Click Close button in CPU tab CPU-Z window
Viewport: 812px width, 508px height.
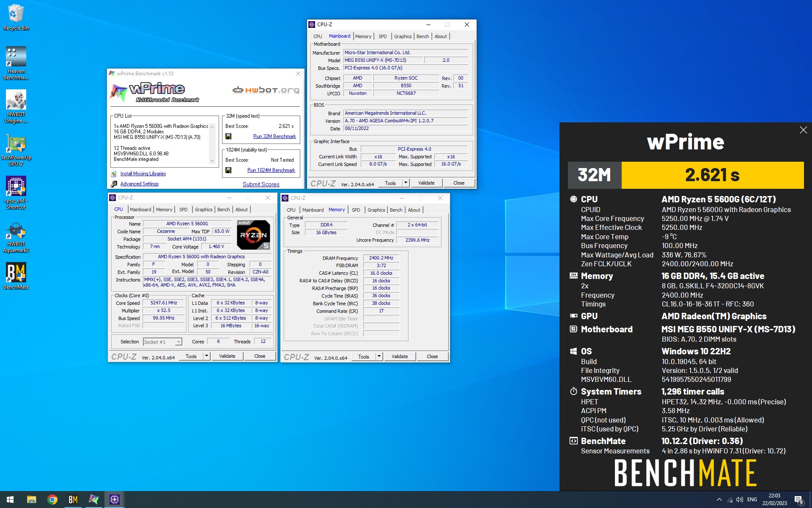point(260,356)
